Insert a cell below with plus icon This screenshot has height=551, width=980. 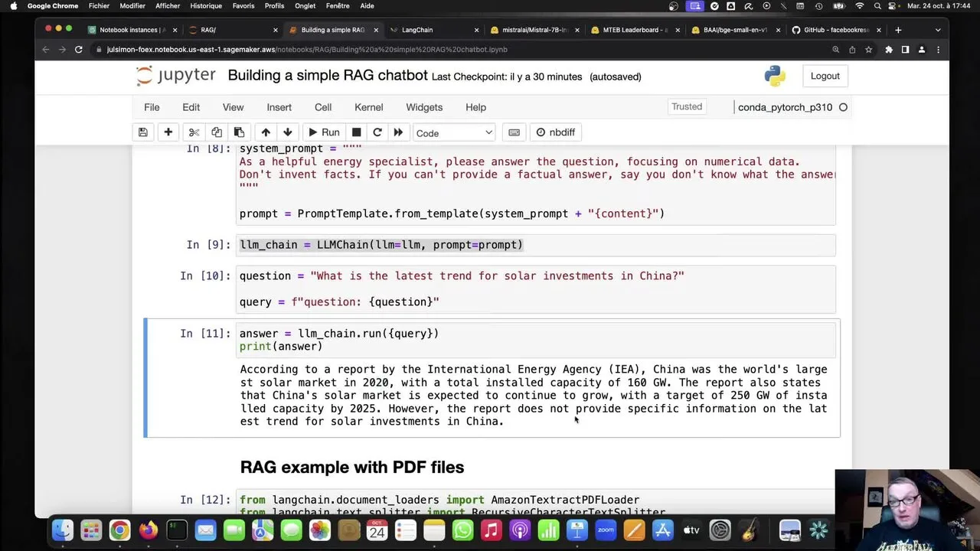pyautogui.click(x=168, y=132)
